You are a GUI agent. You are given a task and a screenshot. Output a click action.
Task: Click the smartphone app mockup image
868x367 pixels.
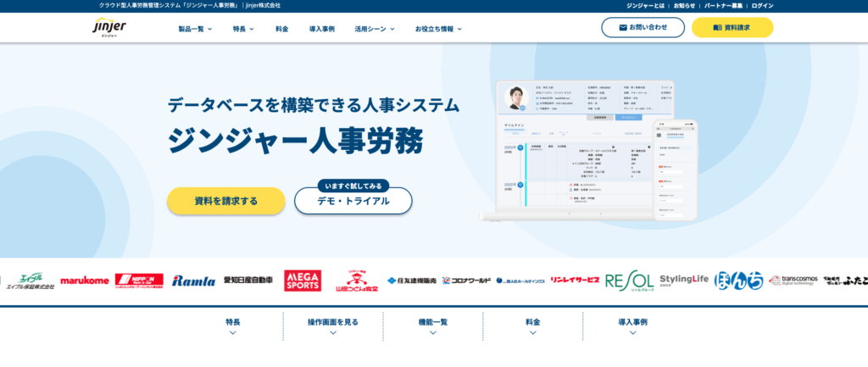pos(676,170)
